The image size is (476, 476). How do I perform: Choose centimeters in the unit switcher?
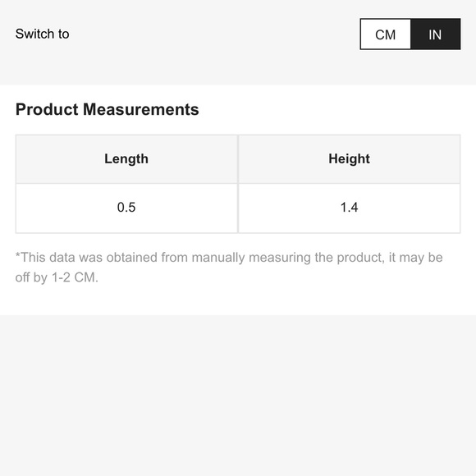(x=385, y=34)
